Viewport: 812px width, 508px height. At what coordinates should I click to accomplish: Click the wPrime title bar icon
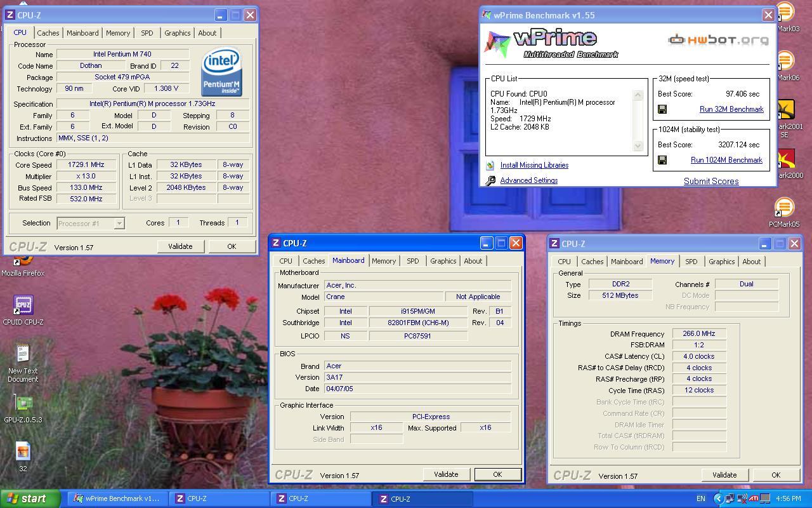click(487, 15)
